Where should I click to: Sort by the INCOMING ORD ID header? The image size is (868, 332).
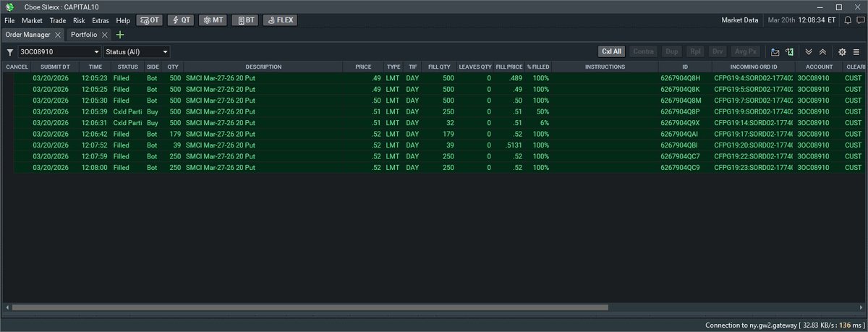(x=754, y=67)
